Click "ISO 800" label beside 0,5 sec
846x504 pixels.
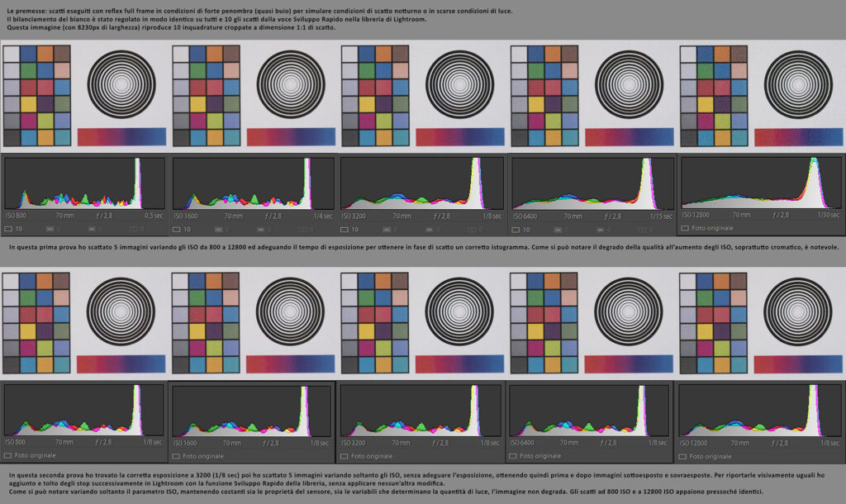pyautogui.click(x=15, y=216)
